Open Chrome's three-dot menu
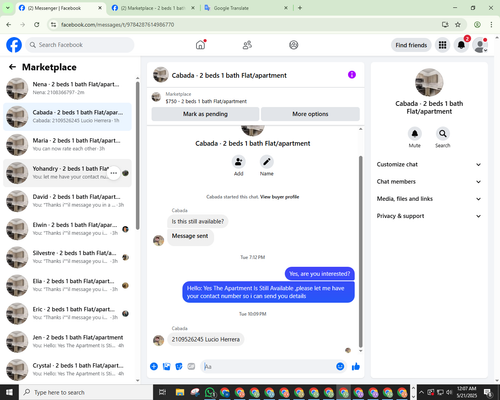 (x=491, y=25)
